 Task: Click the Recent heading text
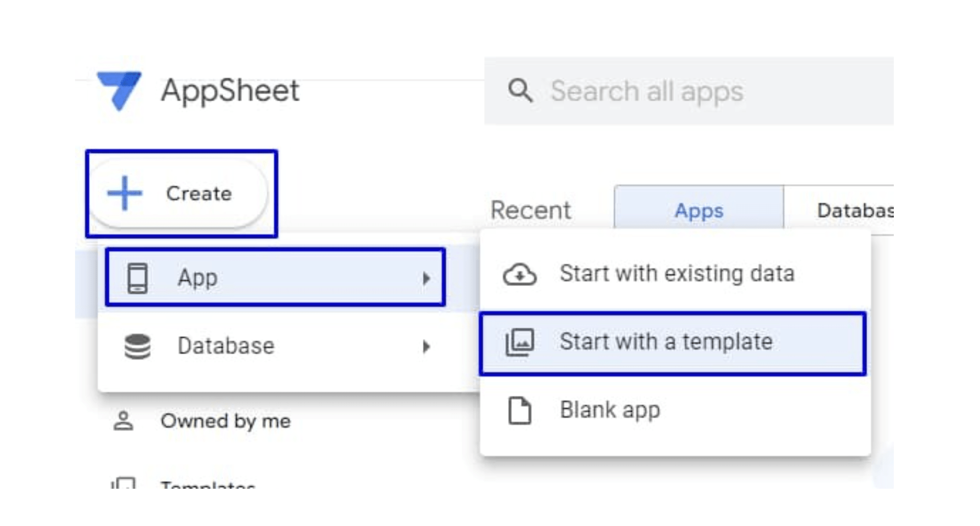coord(531,210)
